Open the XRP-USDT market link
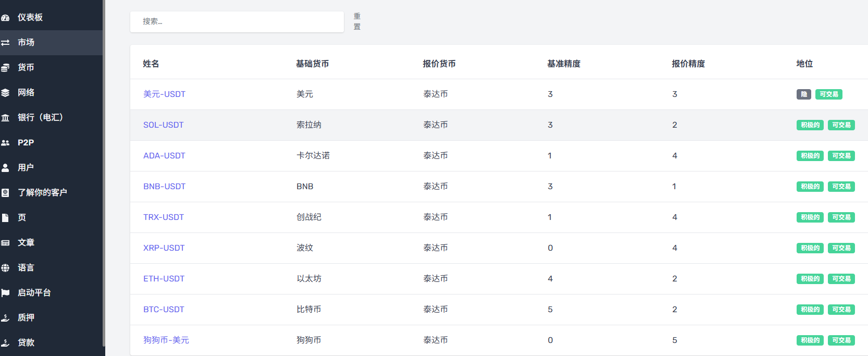The height and width of the screenshot is (356, 868). pos(164,248)
